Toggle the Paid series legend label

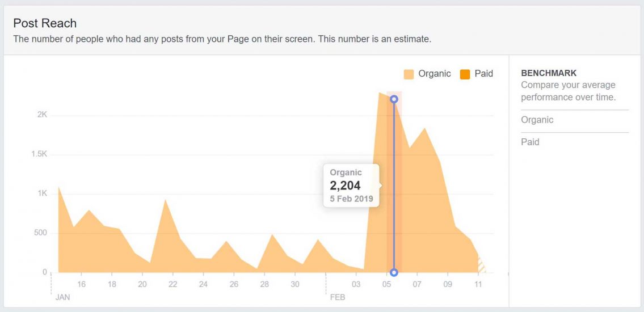[x=483, y=74]
